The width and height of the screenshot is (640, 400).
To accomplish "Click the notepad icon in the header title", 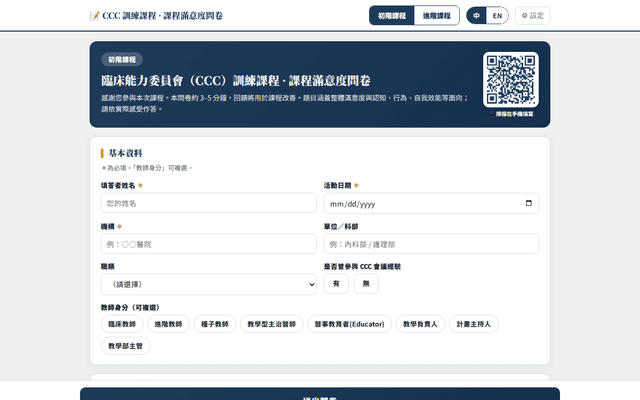I will point(95,16).
